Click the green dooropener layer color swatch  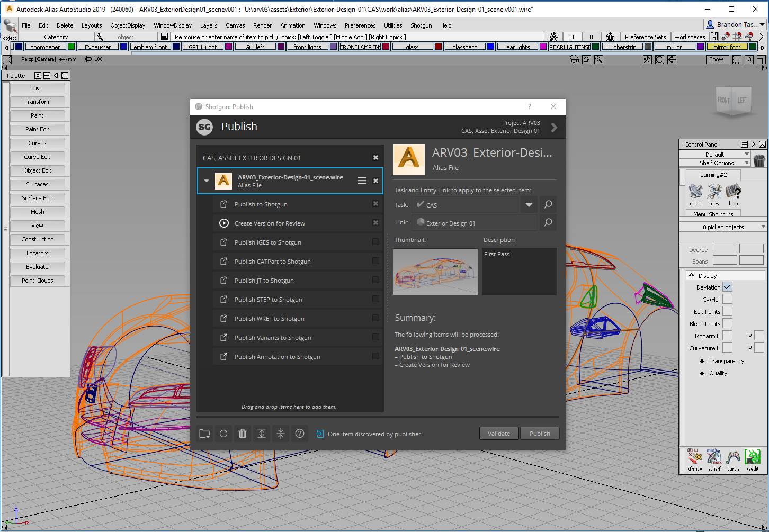(71, 47)
